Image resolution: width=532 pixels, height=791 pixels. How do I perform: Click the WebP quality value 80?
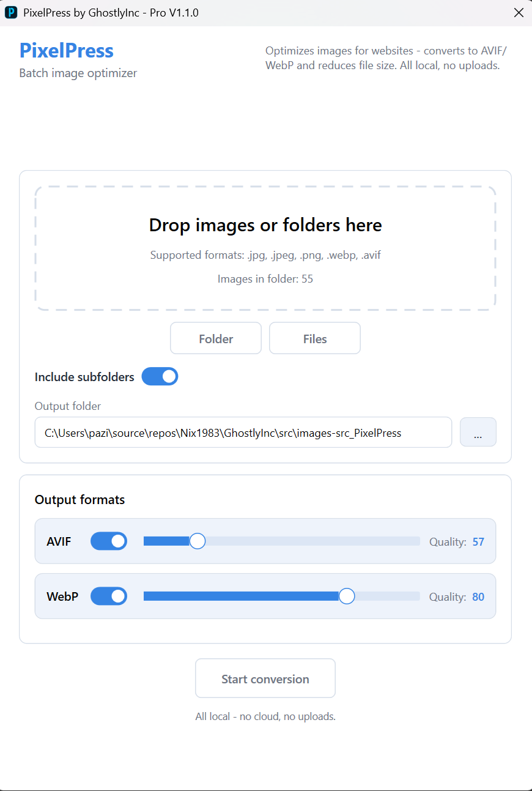pyautogui.click(x=478, y=596)
